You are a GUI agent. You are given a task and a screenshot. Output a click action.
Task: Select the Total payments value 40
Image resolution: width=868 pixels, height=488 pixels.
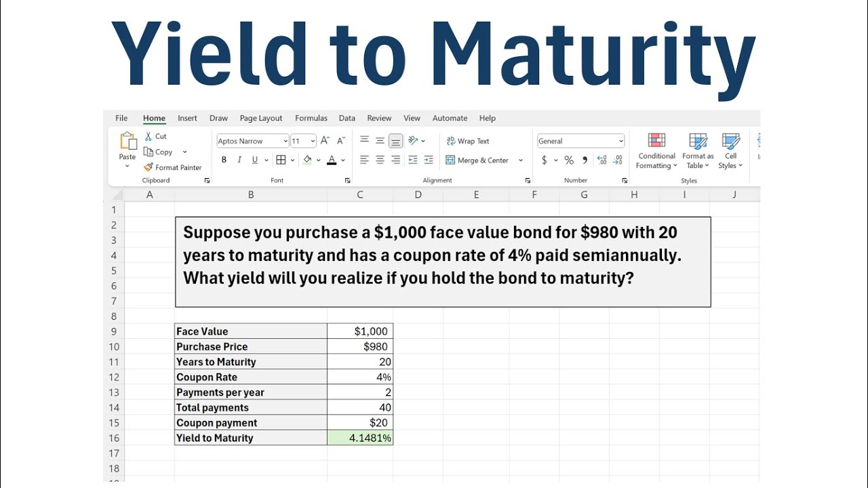point(360,407)
